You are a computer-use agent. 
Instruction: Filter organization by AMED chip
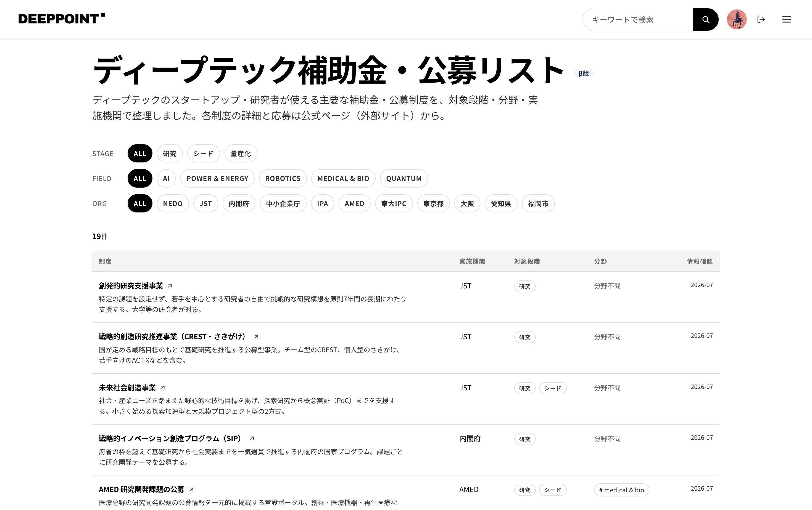coord(354,203)
